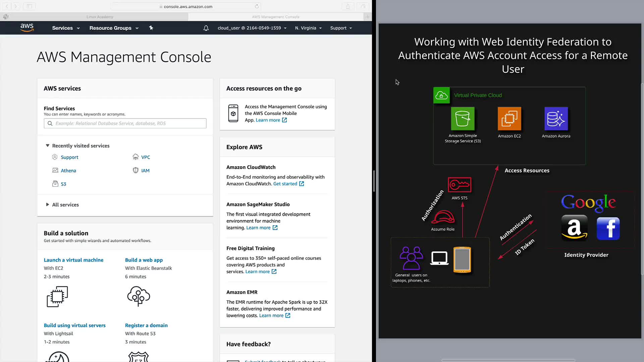This screenshot has height=362, width=644.
Task: Click the Safari sidebar toggle icon
Action: click(x=29, y=6)
